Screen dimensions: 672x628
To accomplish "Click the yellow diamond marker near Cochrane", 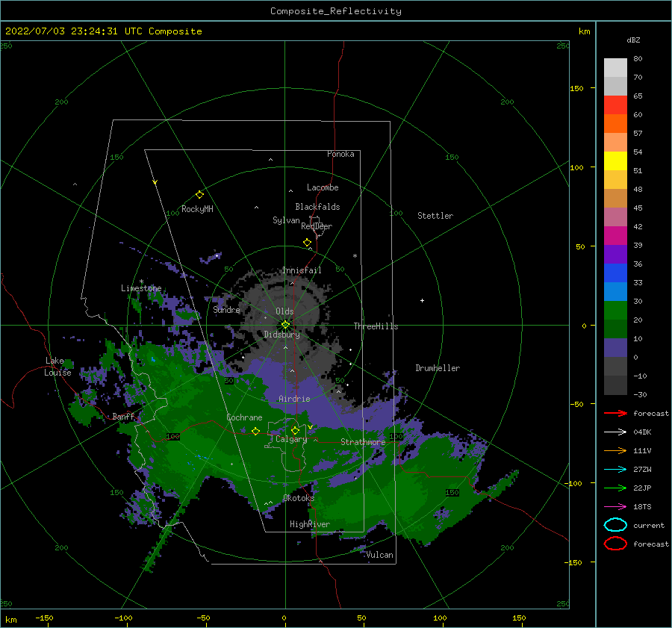I will click(255, 432).
